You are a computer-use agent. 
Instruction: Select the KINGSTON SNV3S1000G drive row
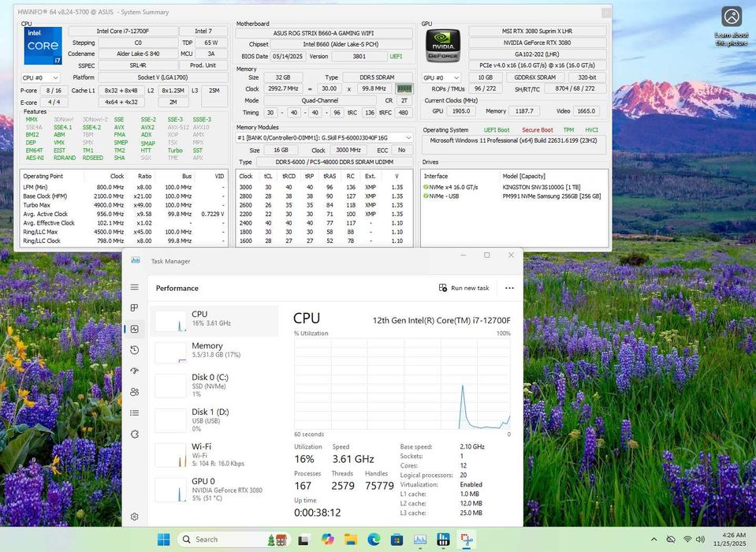pos(513,187)
